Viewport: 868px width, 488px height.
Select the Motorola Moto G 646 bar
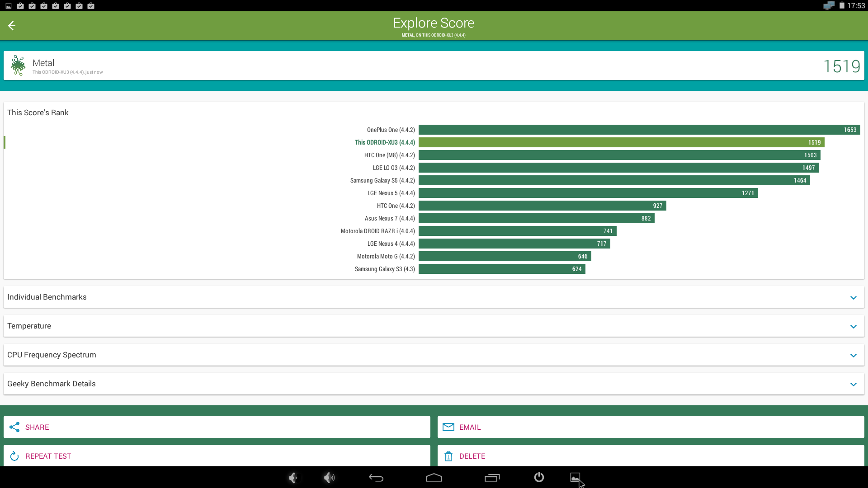[505, 256]
